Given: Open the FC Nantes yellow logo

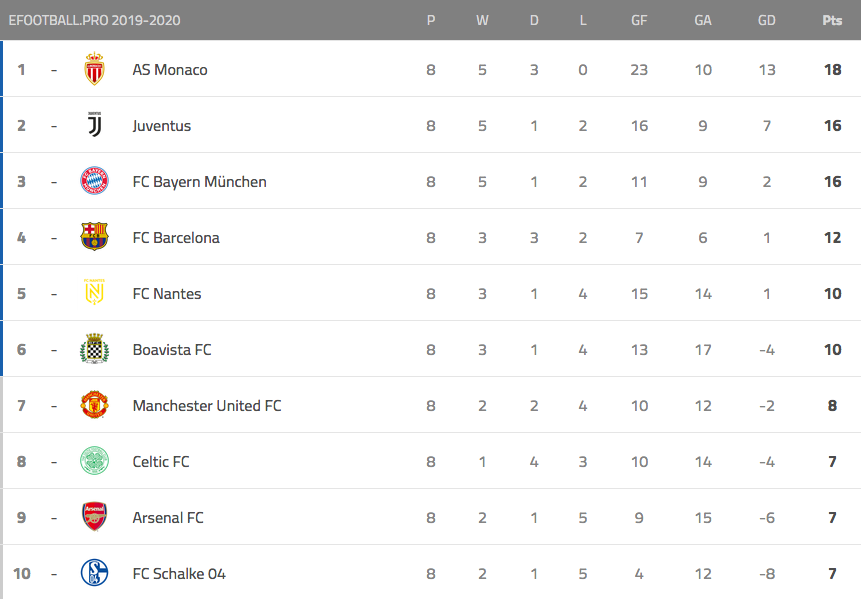Looking at the screenshot, I should click(x=94, y=292).
